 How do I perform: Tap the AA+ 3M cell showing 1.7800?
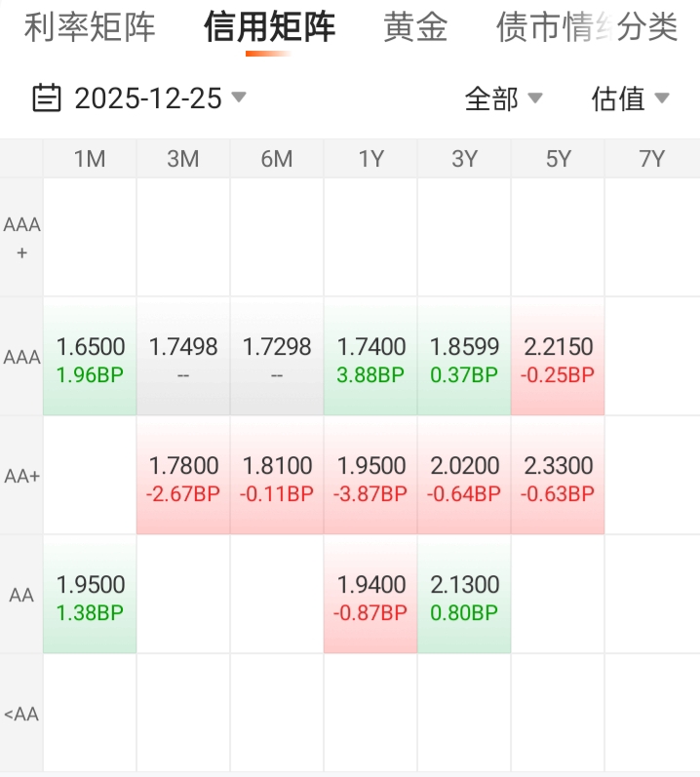(183, 477)
